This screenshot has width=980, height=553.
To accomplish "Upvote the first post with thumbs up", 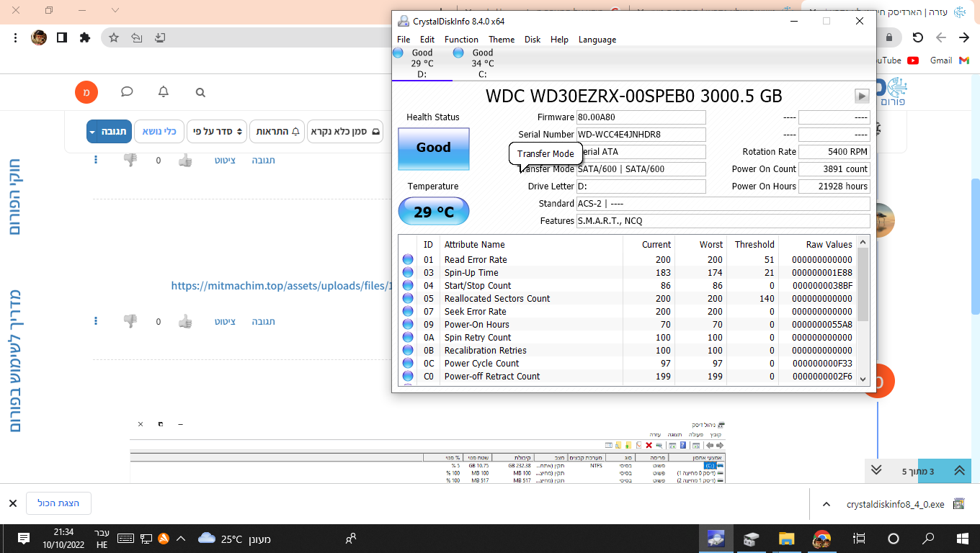I will [185, 160].
